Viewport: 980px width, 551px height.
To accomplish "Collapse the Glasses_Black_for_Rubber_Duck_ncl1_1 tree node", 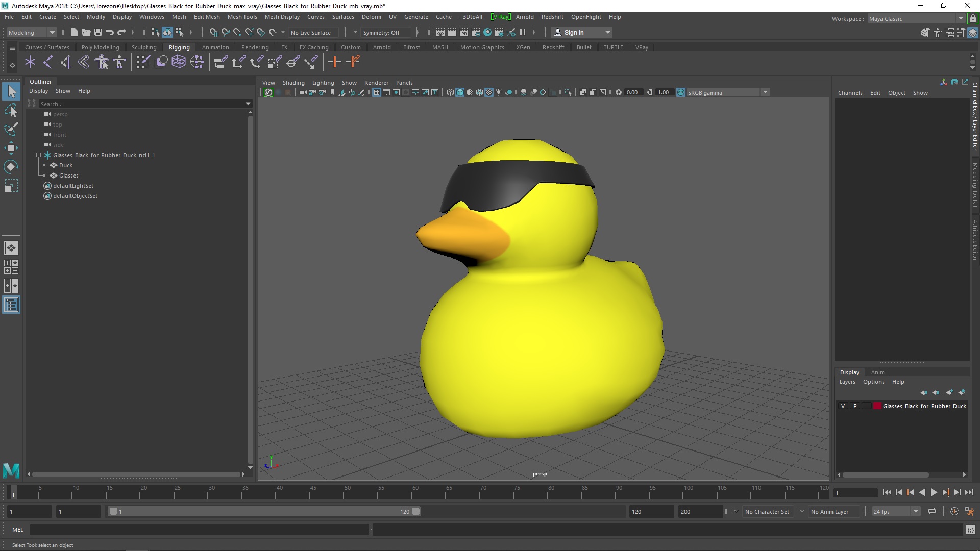I will (x=38, y=155).
